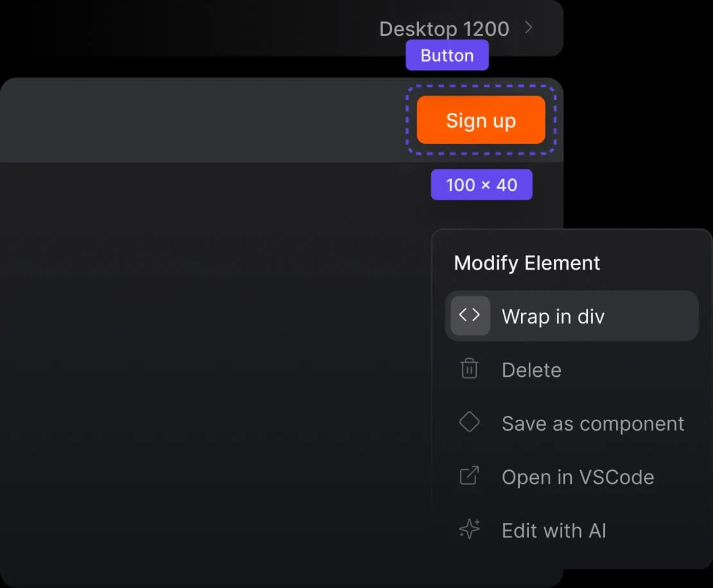Choose Delete from the Modify Element menu

point(531,370)
